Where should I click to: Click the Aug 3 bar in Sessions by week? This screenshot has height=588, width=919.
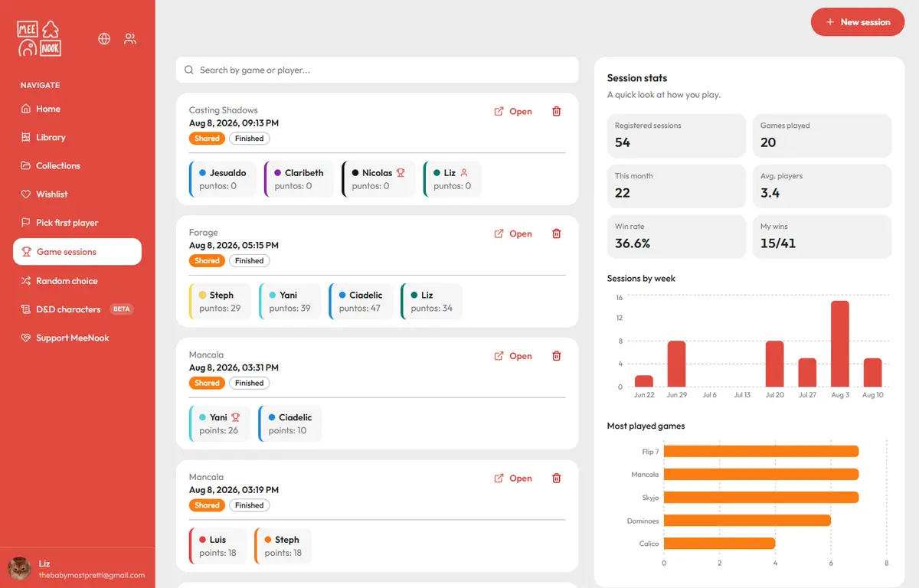pos(840,344)
